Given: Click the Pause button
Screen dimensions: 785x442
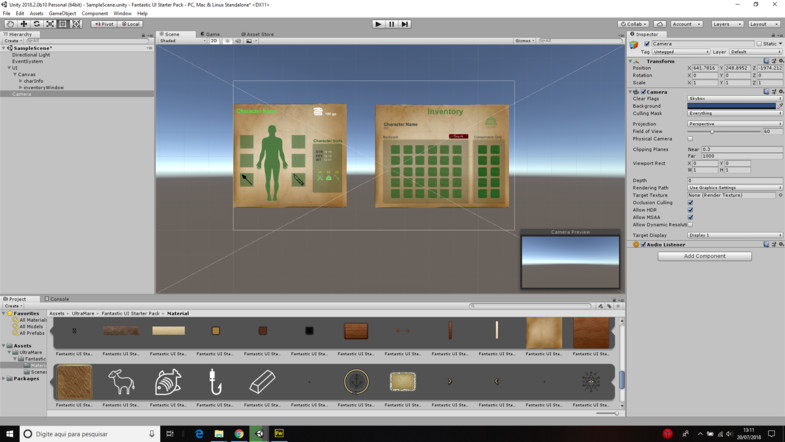Looking at the screenshot, I should pyautogui.click(x=391, y=24).
